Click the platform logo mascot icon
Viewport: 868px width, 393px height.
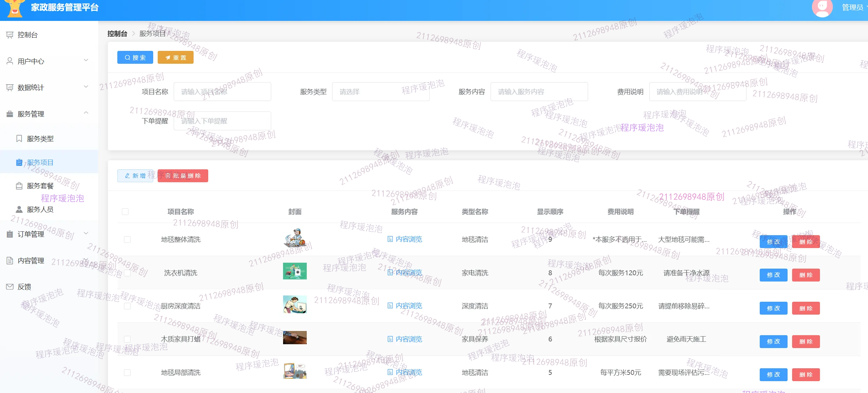point(14,8)
